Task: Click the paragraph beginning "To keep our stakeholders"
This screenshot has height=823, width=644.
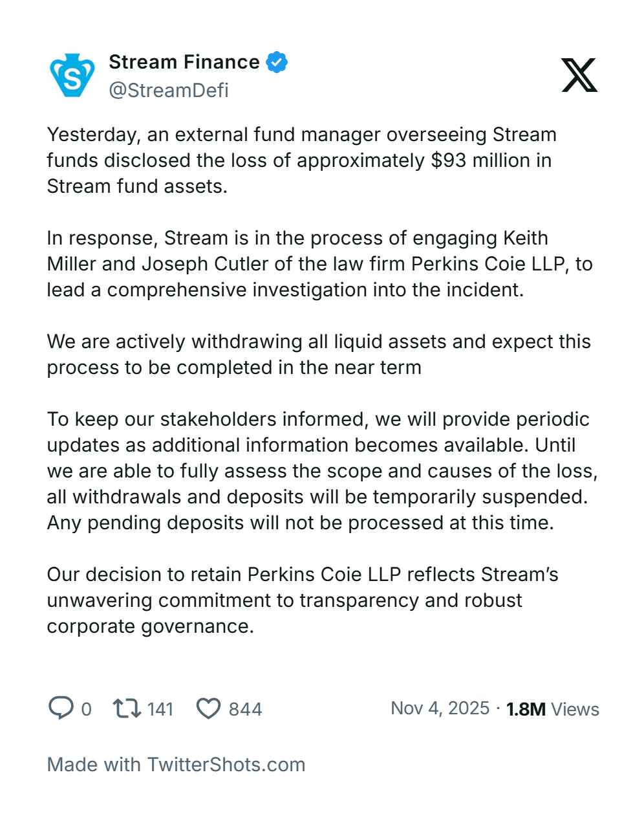Action: coord(321,471)
